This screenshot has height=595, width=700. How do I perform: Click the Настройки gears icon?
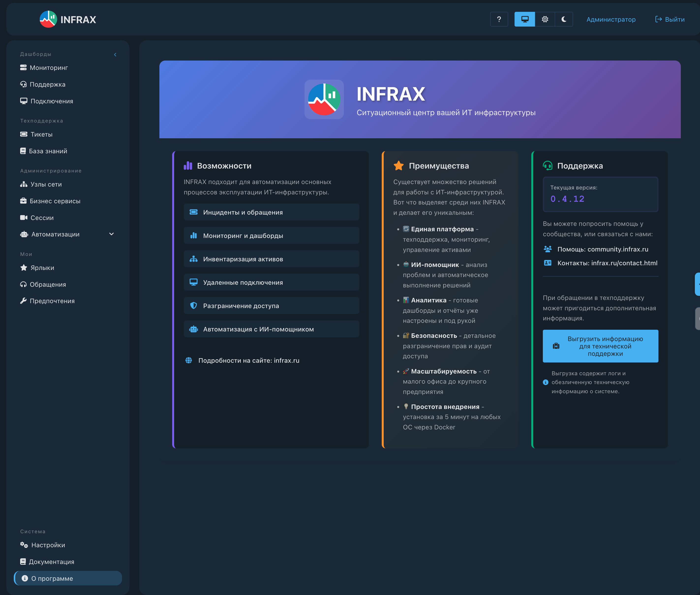tap(24, 545)
